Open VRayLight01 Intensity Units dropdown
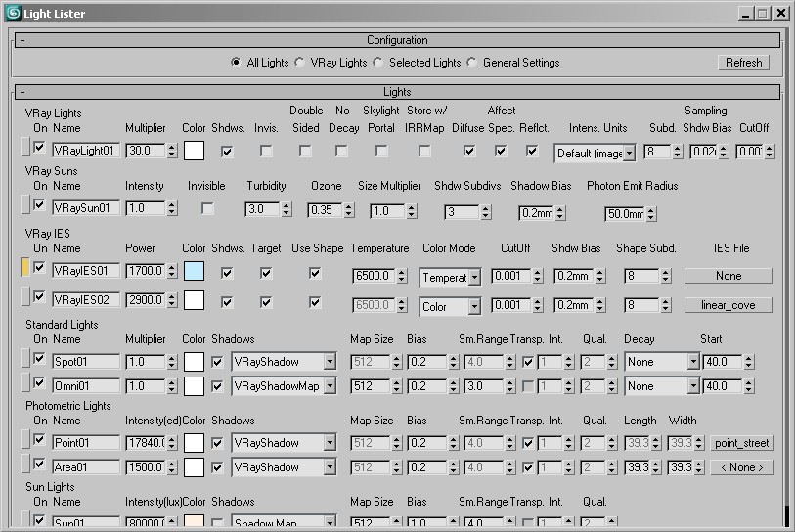The height and width of the screenshot is (532, 795). (x=595, y=154)
